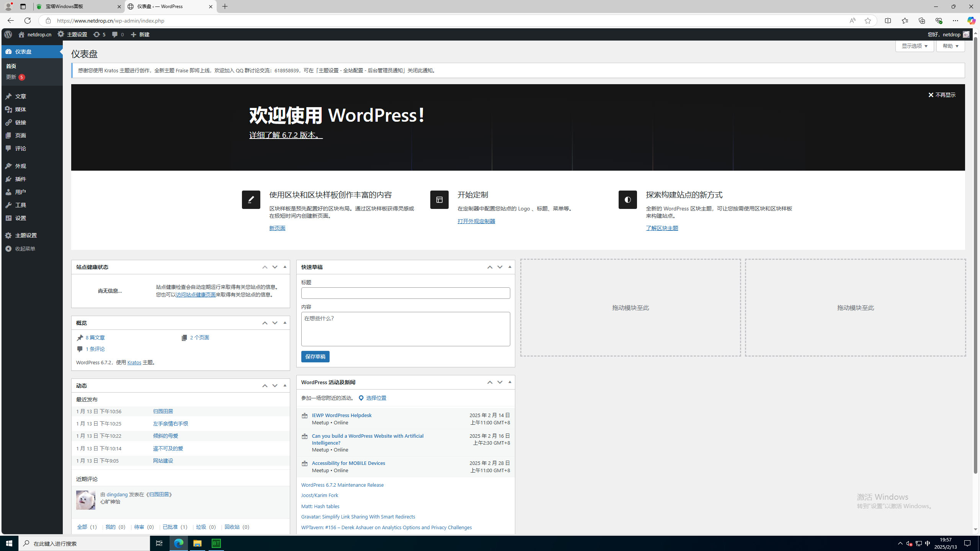Click the 保存草稿 button

coord(315,357)
